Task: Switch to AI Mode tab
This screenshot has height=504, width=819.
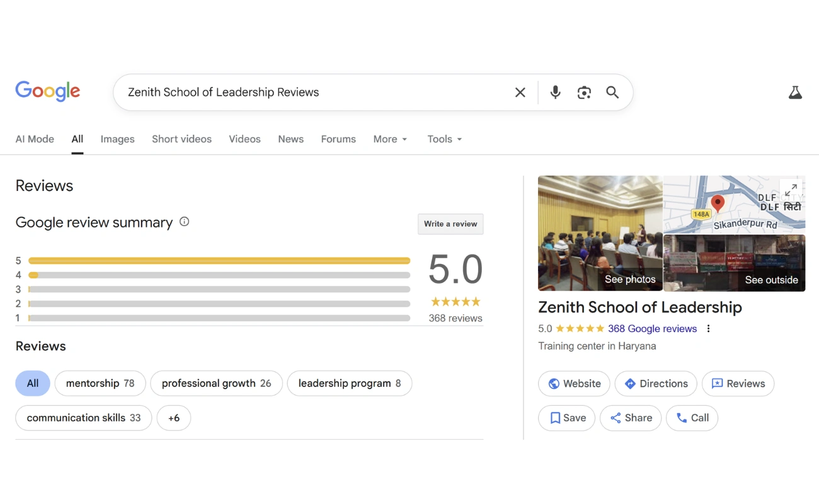Action: pyautogui.click(x=35, y=139)
